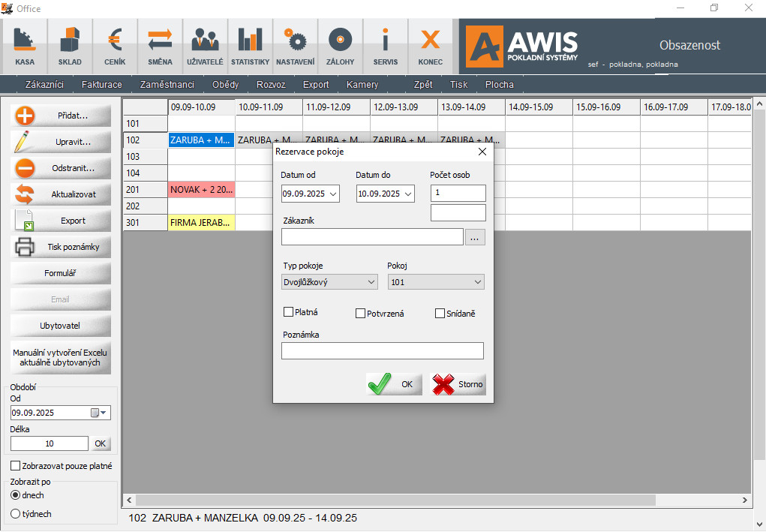The image size is (766, 532).
Task: Expand the Typ pokoje dropdown
Action: (371, 282)
